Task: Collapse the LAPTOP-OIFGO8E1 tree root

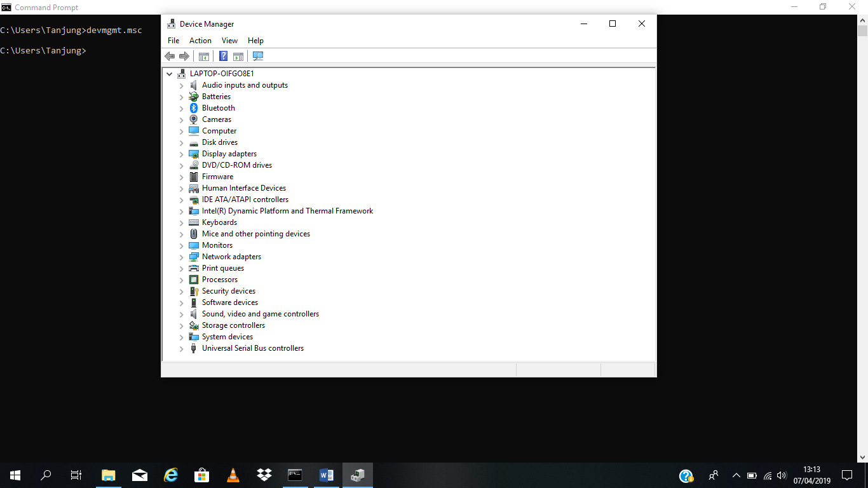Action: pyautogui.click(x=169, y=73)
